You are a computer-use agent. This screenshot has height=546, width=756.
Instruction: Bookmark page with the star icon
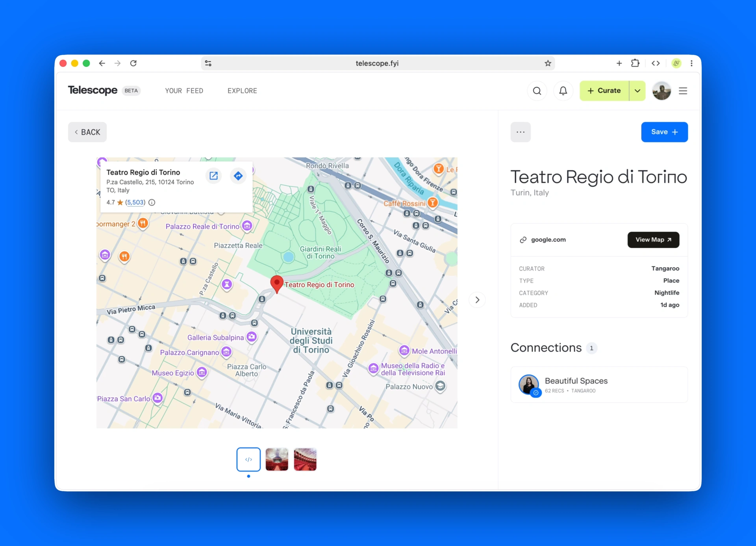(x=548, y=63)
